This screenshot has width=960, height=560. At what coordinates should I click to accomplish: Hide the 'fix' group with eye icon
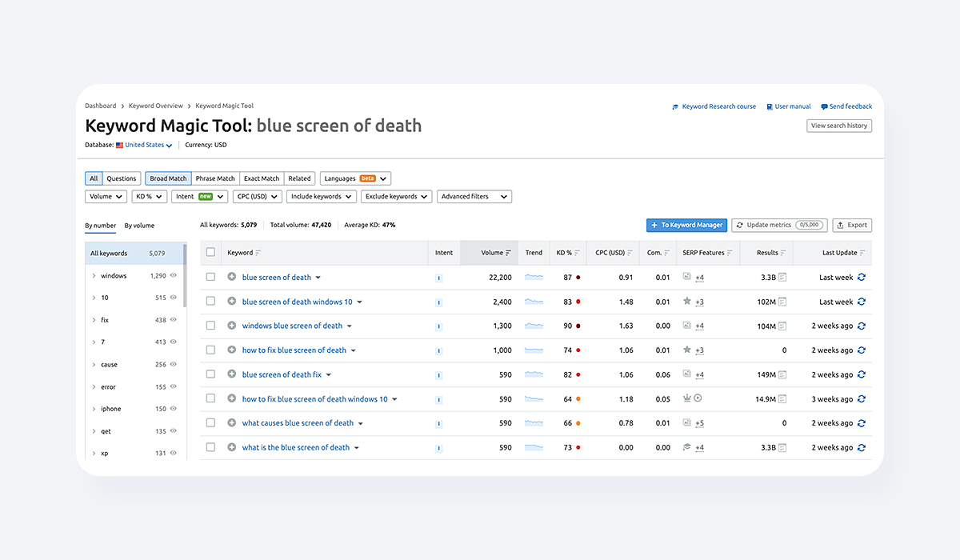tap(174, 320)
